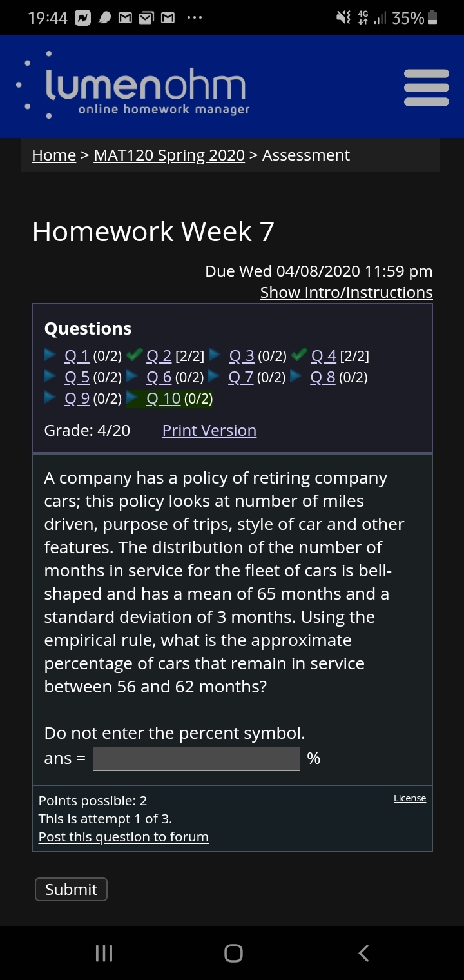This screenshot has height=980, width=464.
Task: Tap the battery status icon
Action: (433, 18)
